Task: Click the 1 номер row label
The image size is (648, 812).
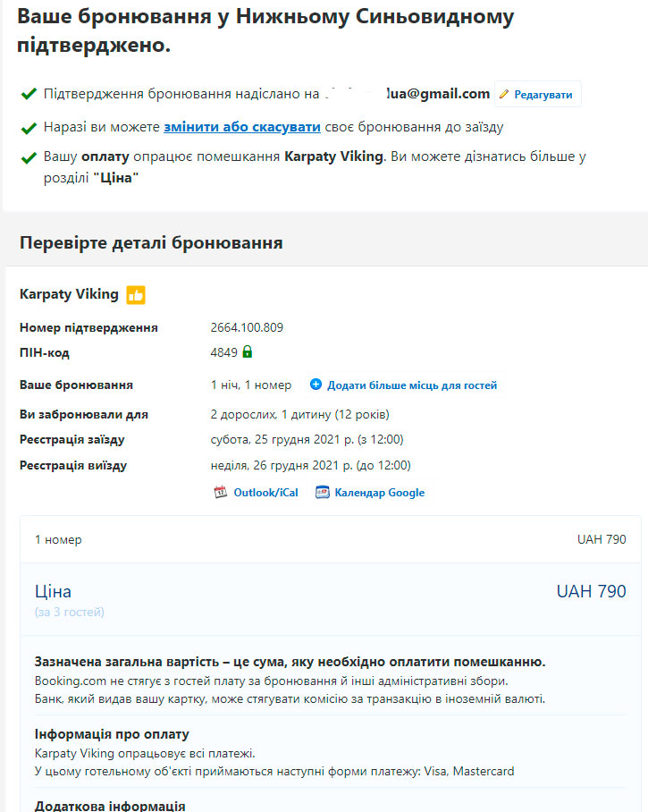Action: [58, 539]
